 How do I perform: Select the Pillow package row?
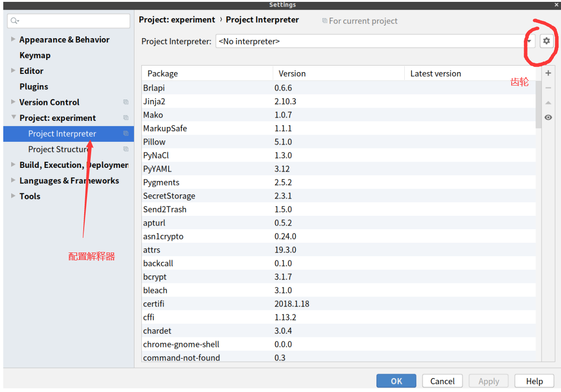click(x=339, y=142)
